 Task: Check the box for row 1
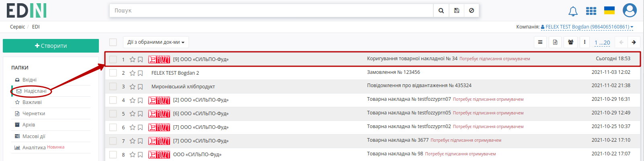click(113, 59)
